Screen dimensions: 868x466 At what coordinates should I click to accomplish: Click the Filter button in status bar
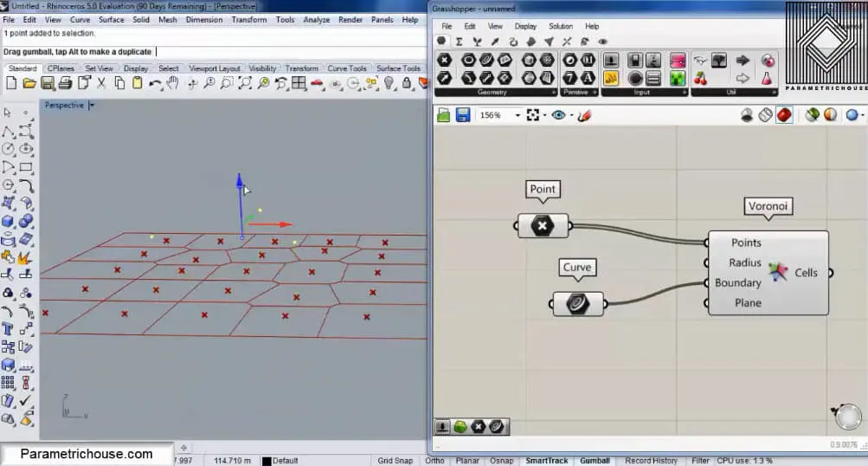click(x=700, y=461)
